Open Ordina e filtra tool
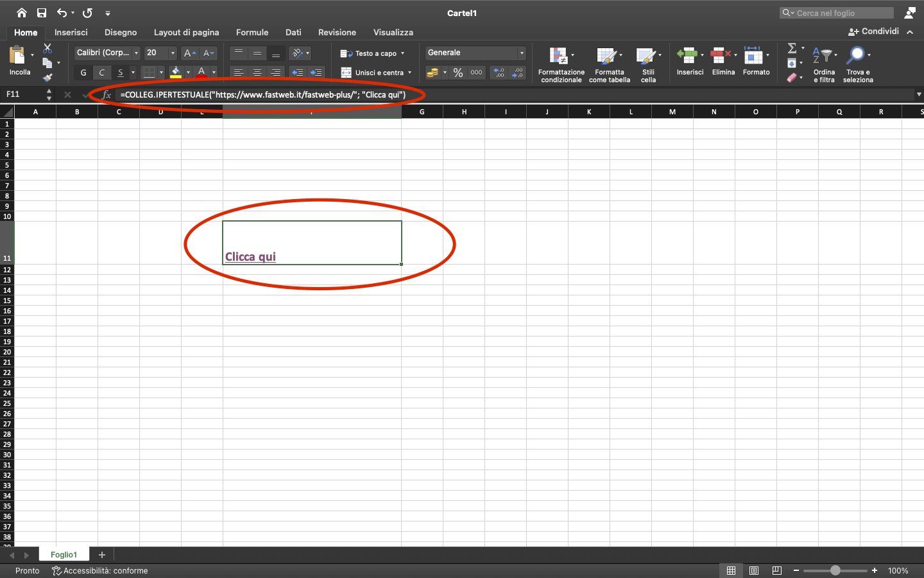 point(824,64)
